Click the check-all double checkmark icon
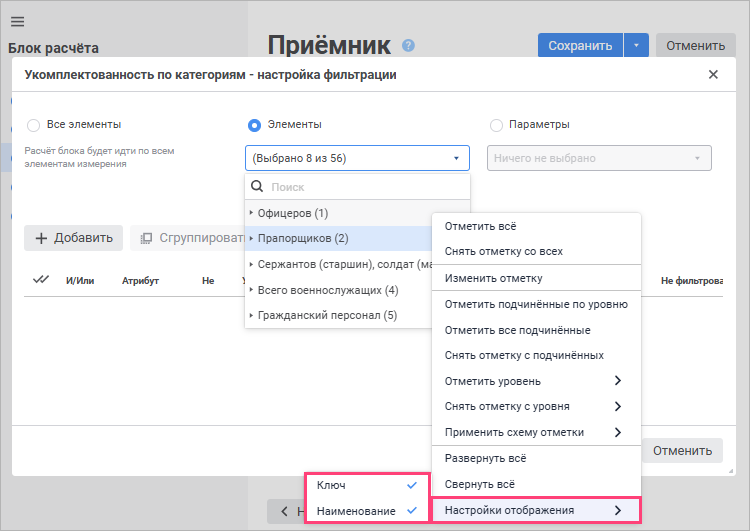Image resolution: width=750 pixels, height=531 pixels. (41, 280)
